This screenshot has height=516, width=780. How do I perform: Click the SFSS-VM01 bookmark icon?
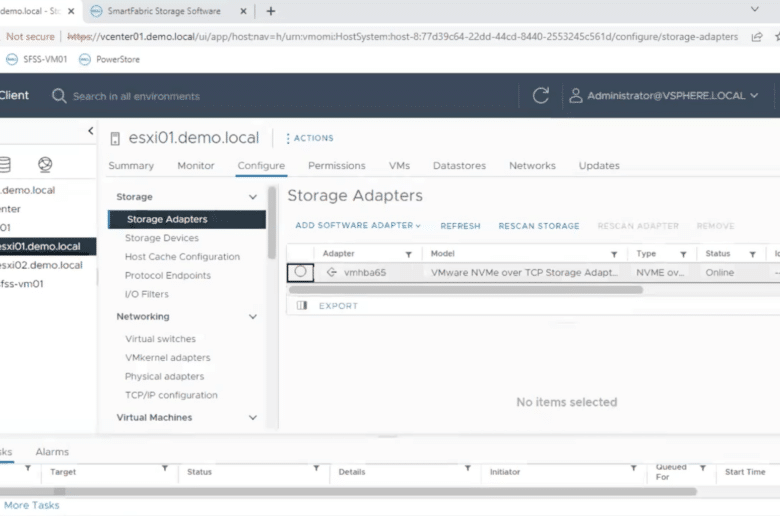(x=11, y=59)
